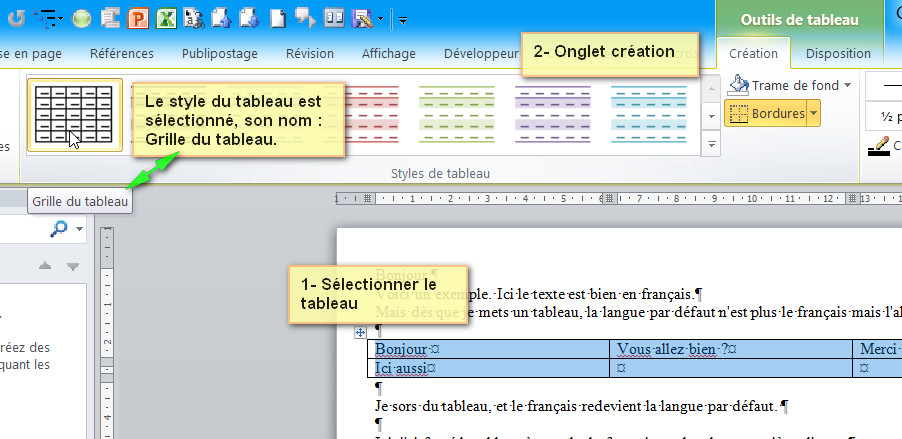Switch to the Développeur tab
Image resolution: width=902 pixels, height=439 pixels.
(481, 54)
